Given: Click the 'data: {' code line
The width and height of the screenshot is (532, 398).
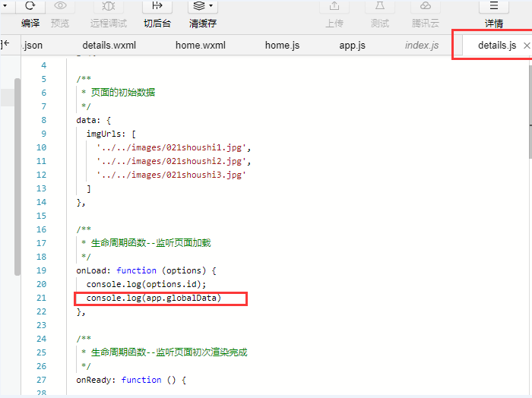Looking at the screenshot, I should [x=93, y=120].
